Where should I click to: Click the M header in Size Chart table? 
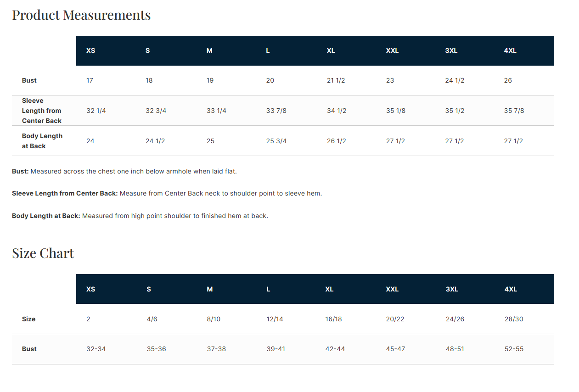210,289
